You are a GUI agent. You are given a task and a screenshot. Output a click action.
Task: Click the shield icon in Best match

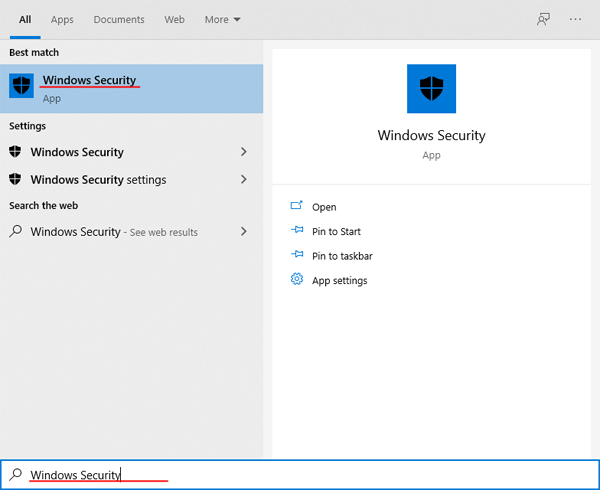(21, 86)
